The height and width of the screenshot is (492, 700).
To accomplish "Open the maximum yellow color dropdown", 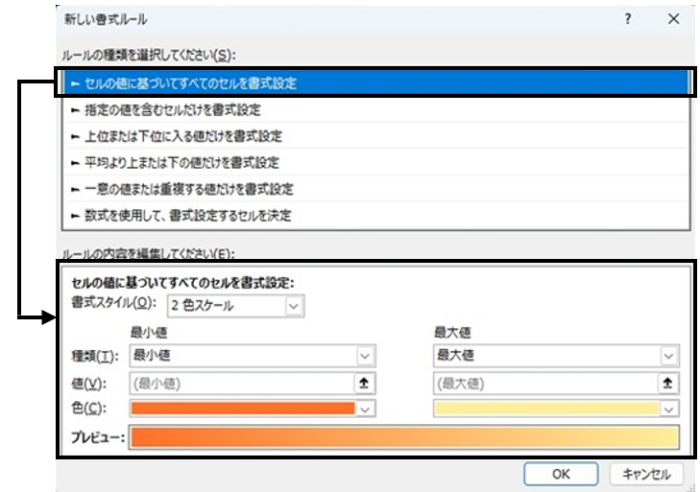I will click(668, 408).
